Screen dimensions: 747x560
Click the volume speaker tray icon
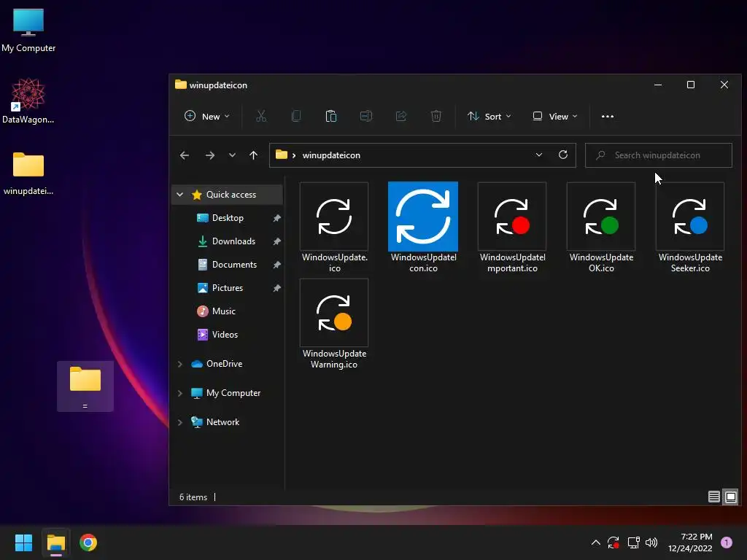click(x=651, y=542)
